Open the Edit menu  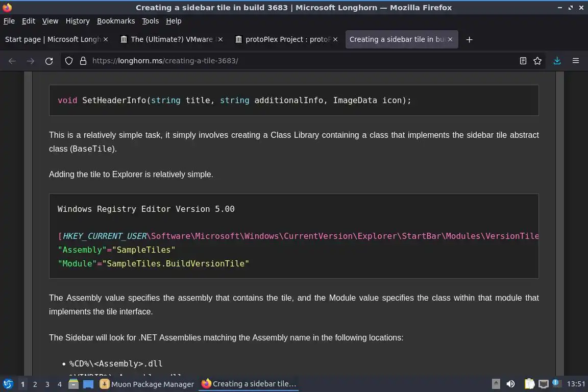(x=29, y=21)
